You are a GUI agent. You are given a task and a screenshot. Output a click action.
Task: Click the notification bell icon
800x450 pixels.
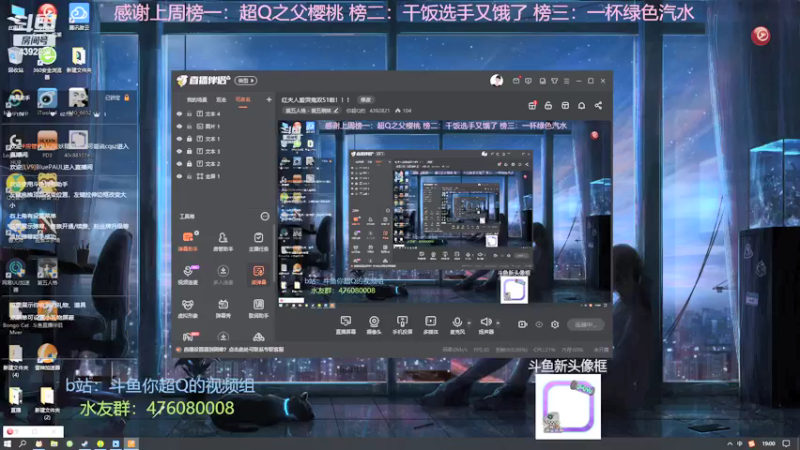(581, 105)
